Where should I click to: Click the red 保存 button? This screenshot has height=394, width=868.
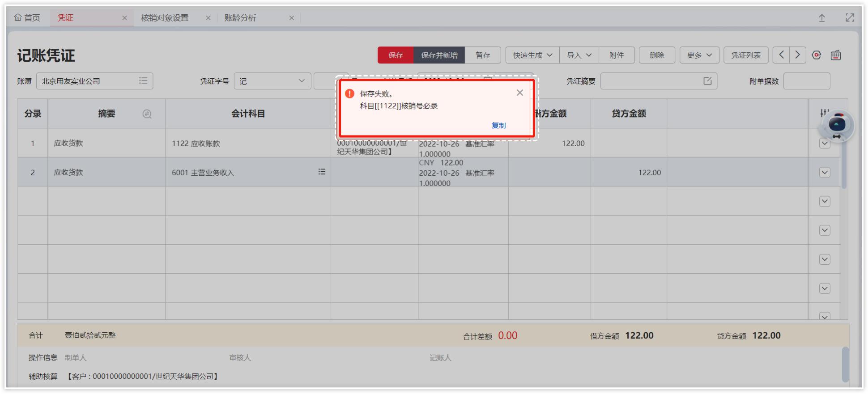[396, 55]
